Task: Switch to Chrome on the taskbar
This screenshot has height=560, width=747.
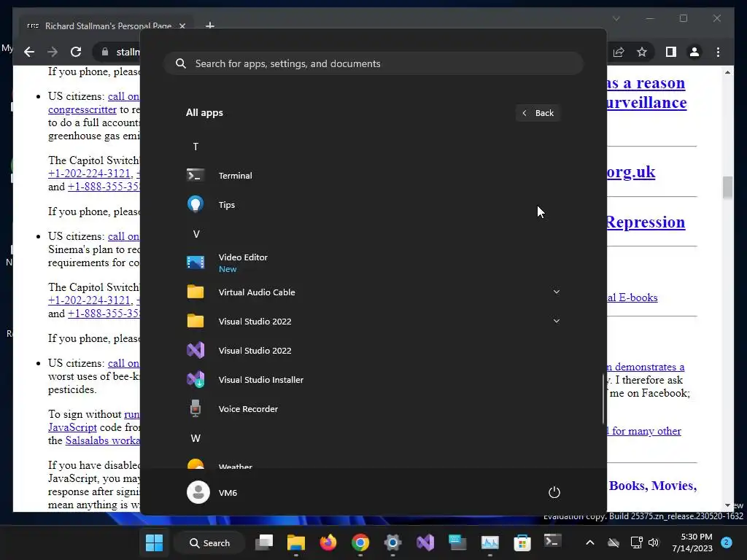Action: tap(360, 542)
